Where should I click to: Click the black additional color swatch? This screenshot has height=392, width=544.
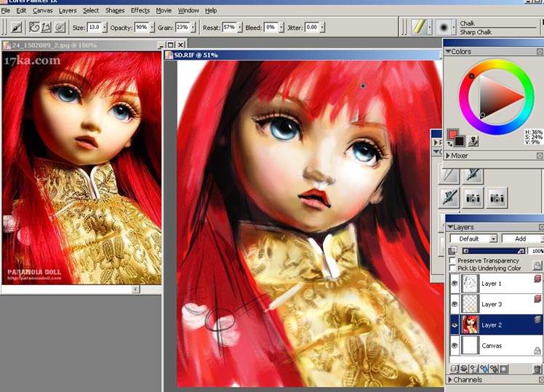pyautogui.click(x=459, y=140)
